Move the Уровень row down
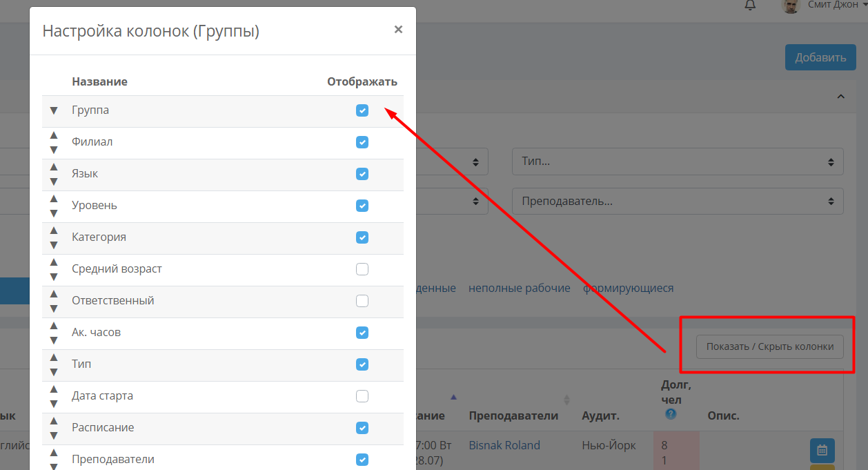 pyautogui.click(x=54, y=213)
